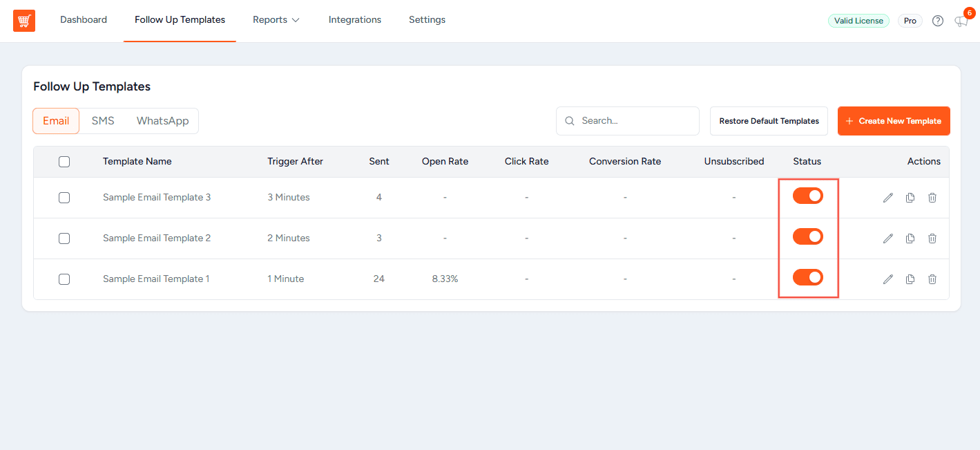The image size is (980, 450).
Task: Edit Sample Email Template 1 with pencil icon
Action: pyautogui.click(x=888, y=279)
